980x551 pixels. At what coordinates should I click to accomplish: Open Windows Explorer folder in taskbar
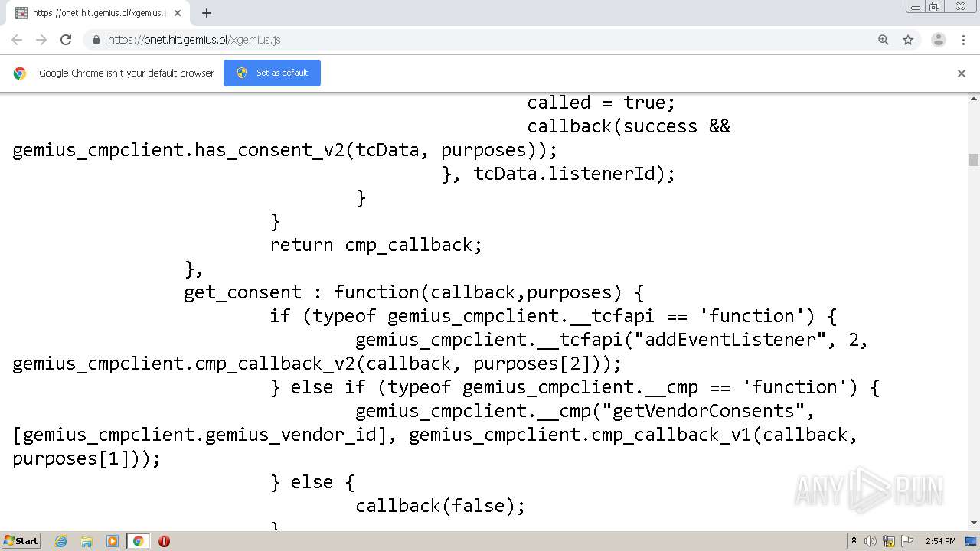click(x=87, y=541)
